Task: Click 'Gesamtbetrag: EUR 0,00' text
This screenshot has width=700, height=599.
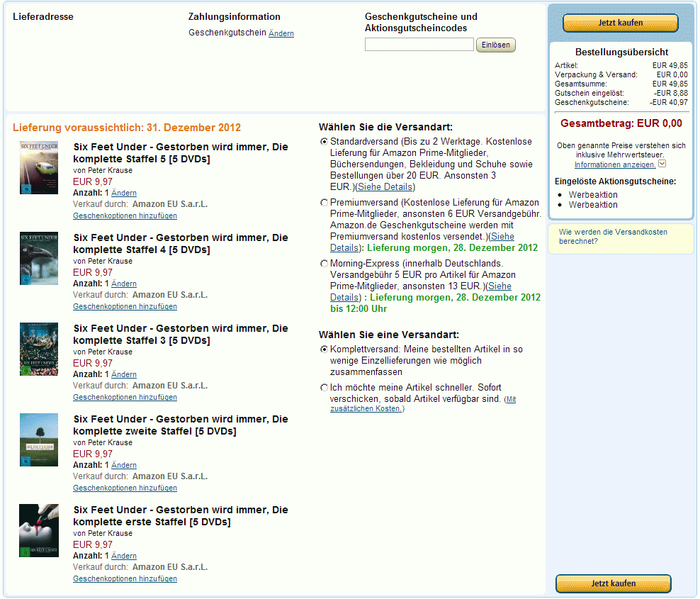Action: coord(621,124)
